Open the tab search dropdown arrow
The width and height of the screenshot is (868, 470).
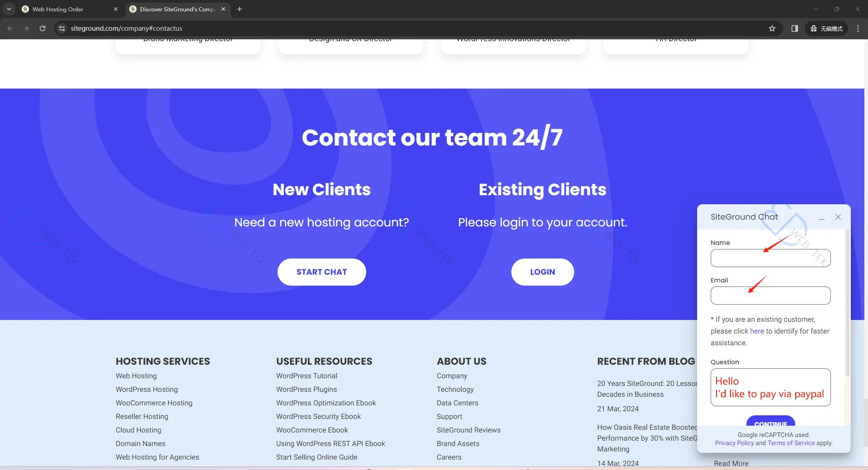9,9
